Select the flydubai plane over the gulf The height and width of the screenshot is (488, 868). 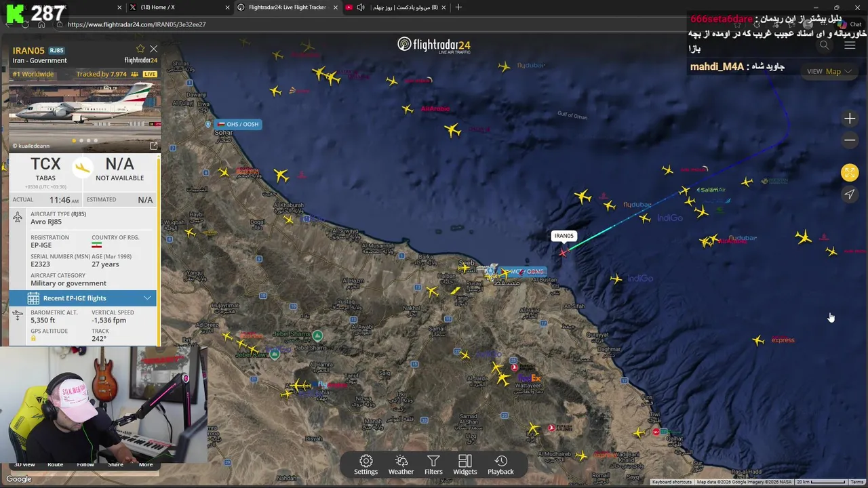(504, 66)
